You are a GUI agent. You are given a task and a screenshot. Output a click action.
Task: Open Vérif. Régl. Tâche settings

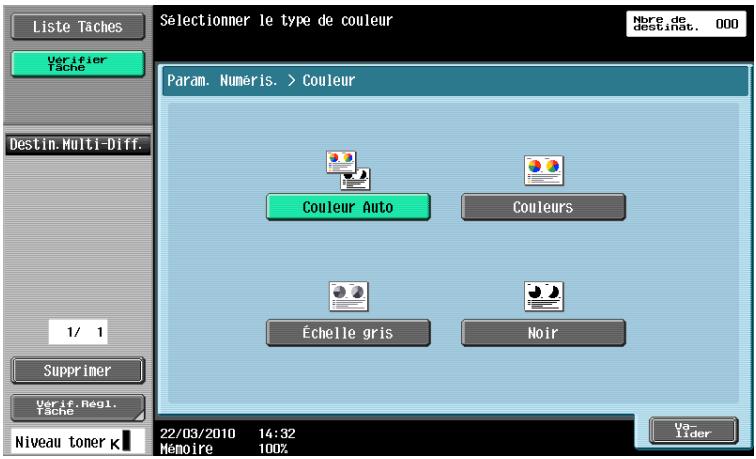[x=78, y=408]
